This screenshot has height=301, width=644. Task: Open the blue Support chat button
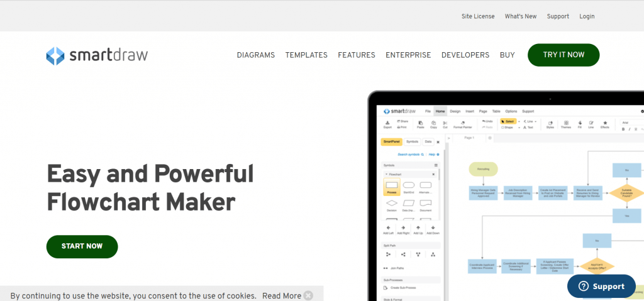(x=601, y=286)
